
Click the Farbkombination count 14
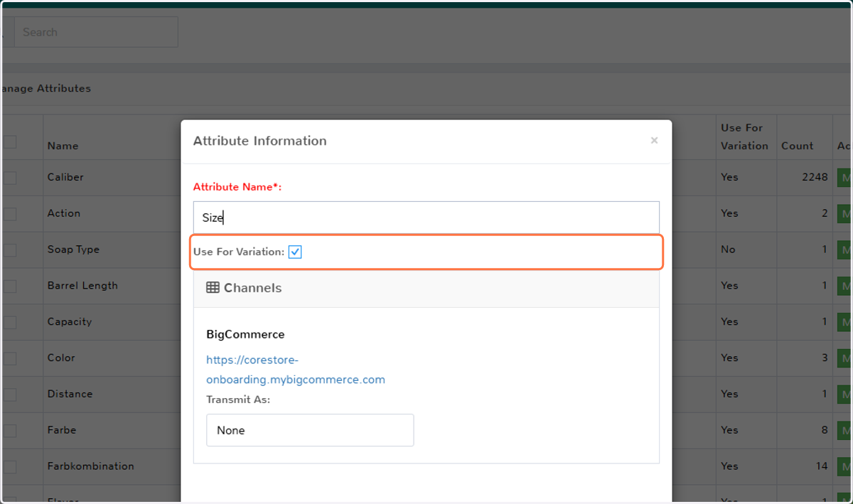click(822, 466)
